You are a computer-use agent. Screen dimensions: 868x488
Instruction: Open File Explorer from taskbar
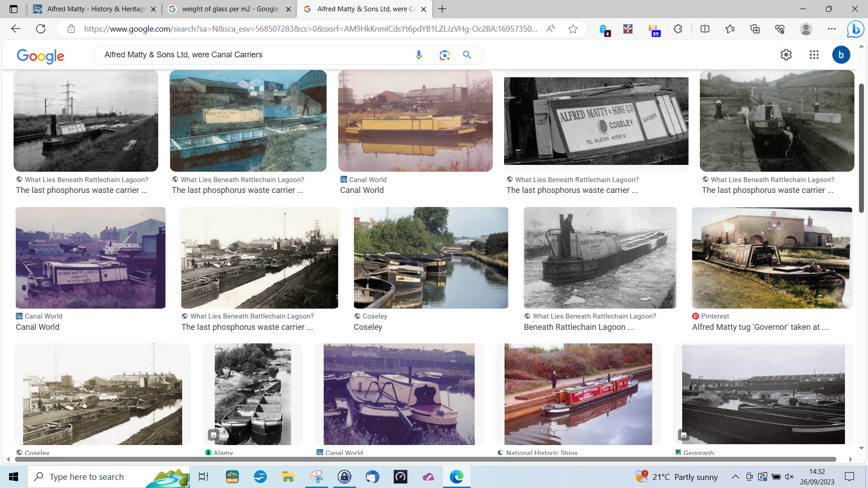[x=288, y=477]
